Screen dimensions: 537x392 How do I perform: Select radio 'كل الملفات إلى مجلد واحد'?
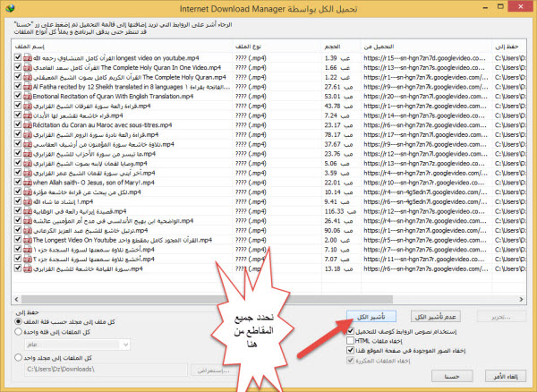[18, 357]
